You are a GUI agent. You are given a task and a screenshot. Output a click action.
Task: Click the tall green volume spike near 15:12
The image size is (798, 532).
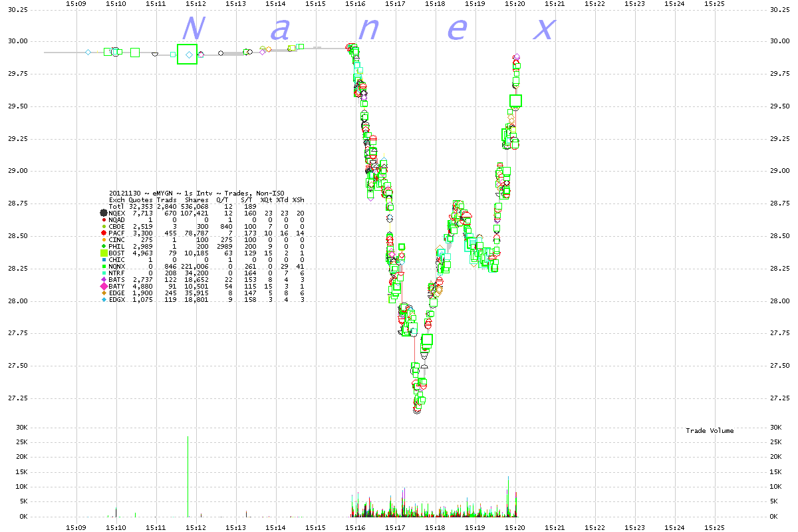point(188,476)
